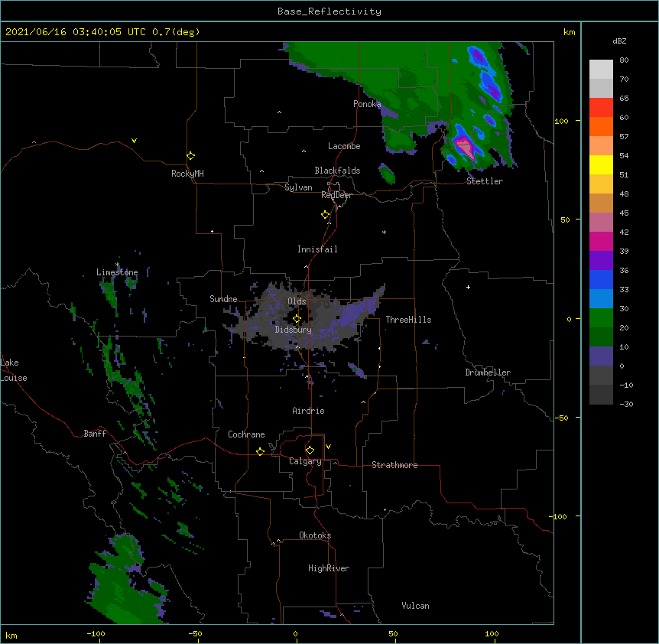Click the Calgary city label
This screenshot has height=644, width=659.
(x=305, y=461)
